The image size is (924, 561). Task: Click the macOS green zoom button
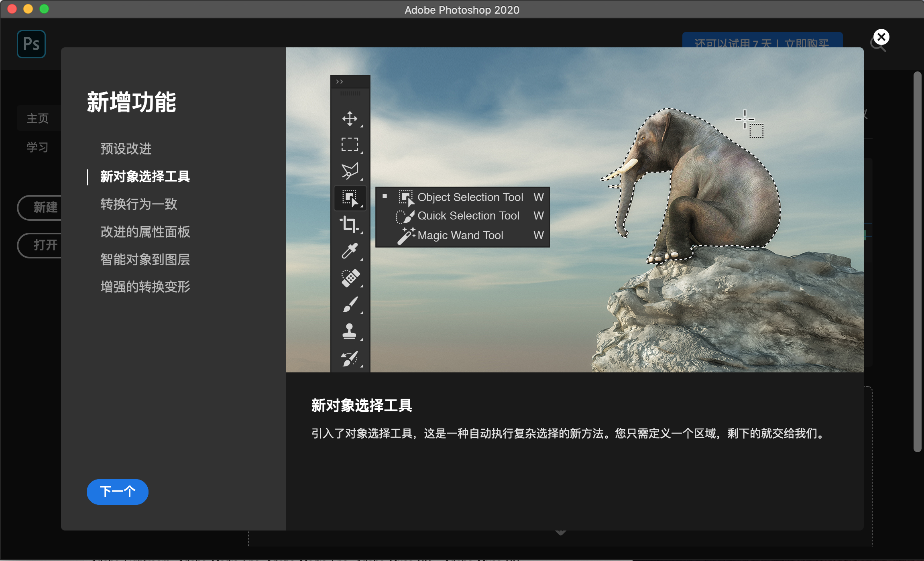point(44,9)
